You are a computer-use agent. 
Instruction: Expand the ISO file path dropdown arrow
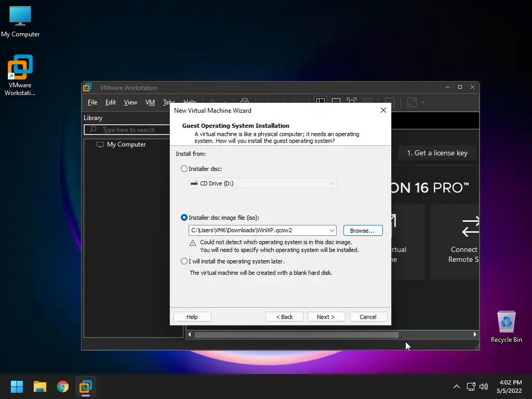click(x=331, y=230)
